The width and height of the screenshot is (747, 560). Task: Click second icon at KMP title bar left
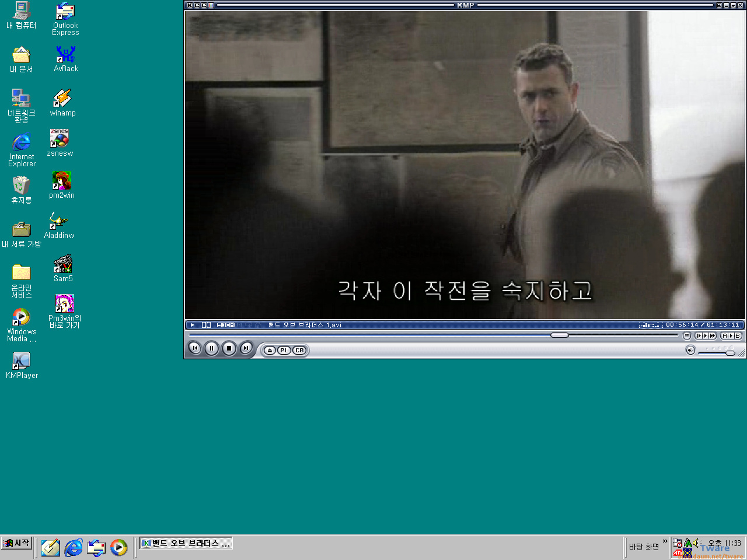(x=197, y=5)
